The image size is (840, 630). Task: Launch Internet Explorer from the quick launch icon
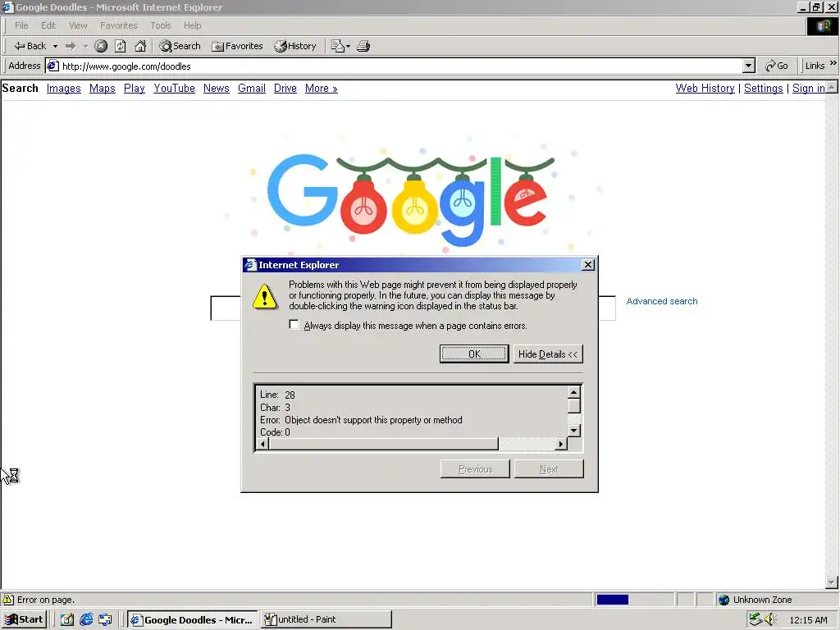pos(86,620)
